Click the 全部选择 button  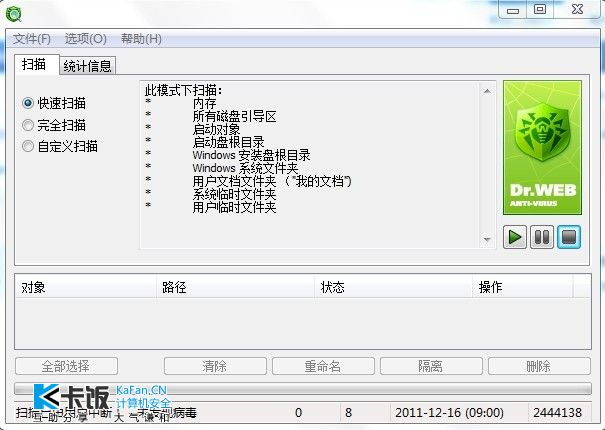tap(66, 366)
